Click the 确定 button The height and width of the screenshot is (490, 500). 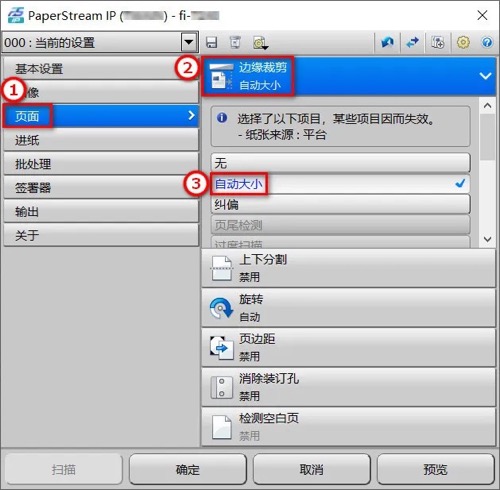point(188,470)
